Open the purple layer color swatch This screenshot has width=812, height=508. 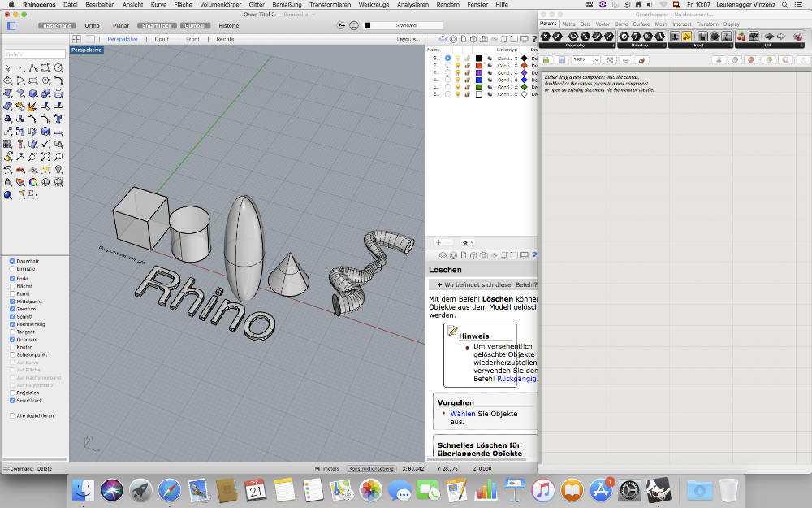click(478, 73)
